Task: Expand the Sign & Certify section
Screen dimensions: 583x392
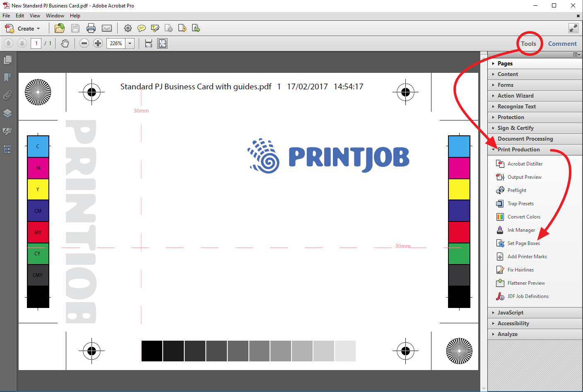Action: coord(535,128)
